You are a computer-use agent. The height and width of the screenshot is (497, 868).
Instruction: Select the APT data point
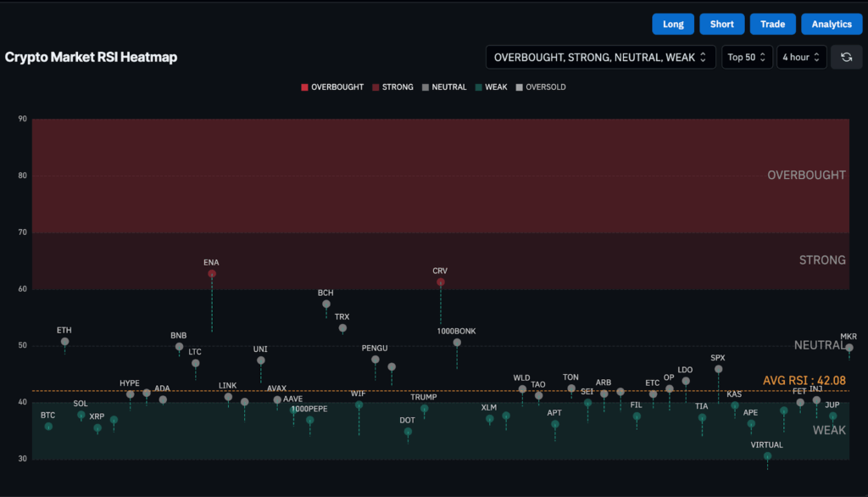click(x=554, y=424)
